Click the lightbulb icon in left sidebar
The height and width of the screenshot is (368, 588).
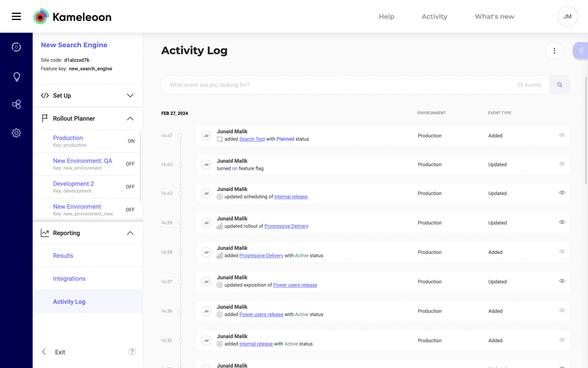point(17,77)
